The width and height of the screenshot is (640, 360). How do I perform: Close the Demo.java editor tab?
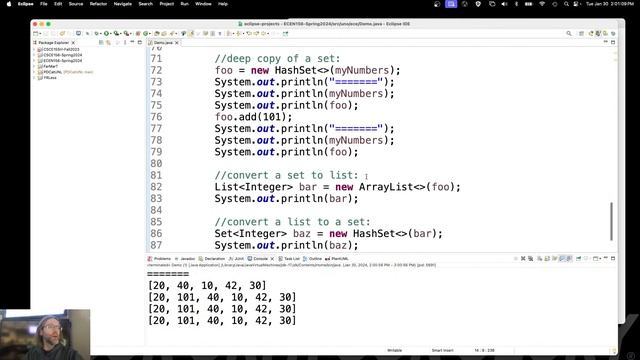177,42
